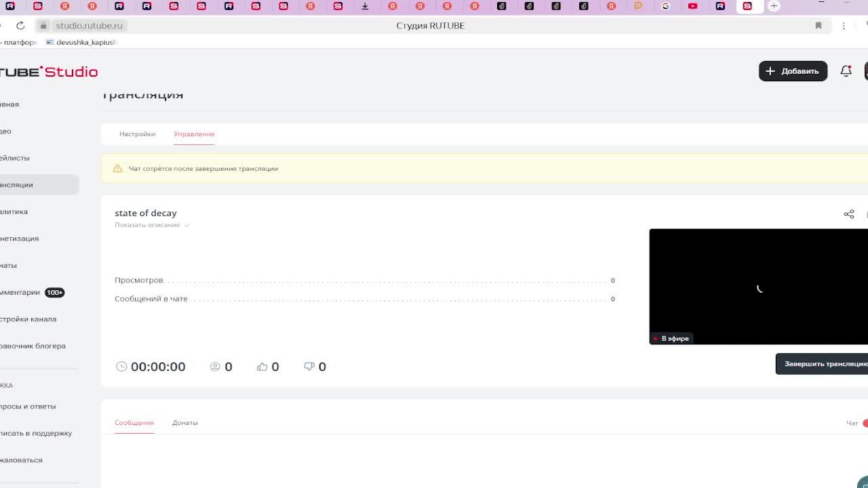868x488 pixels.
Task: Click the Добавить button
Action: pyautogui.click(x=793, y=71)
